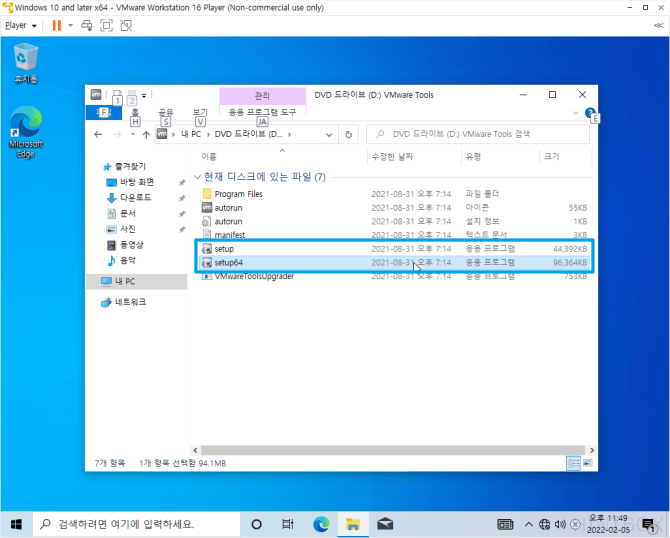
Task: Click the taskbar search box
Action: pos(136,524)
